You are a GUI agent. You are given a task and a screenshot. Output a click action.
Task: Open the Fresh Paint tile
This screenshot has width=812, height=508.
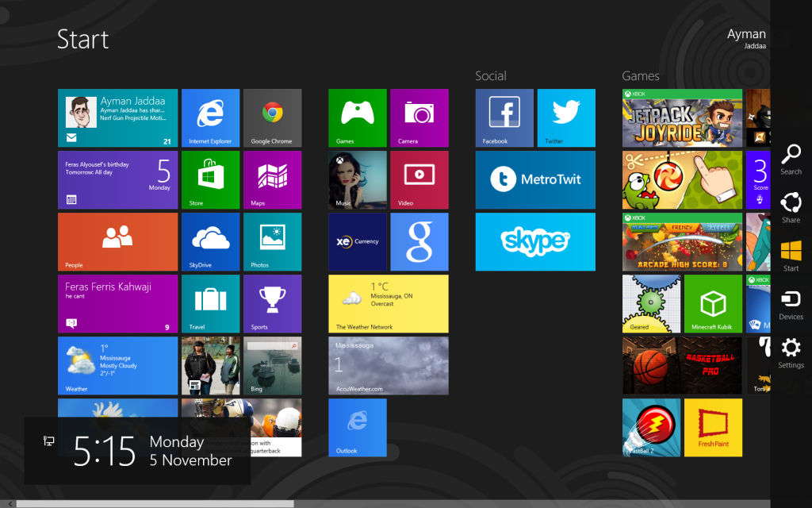click(713, 428)
